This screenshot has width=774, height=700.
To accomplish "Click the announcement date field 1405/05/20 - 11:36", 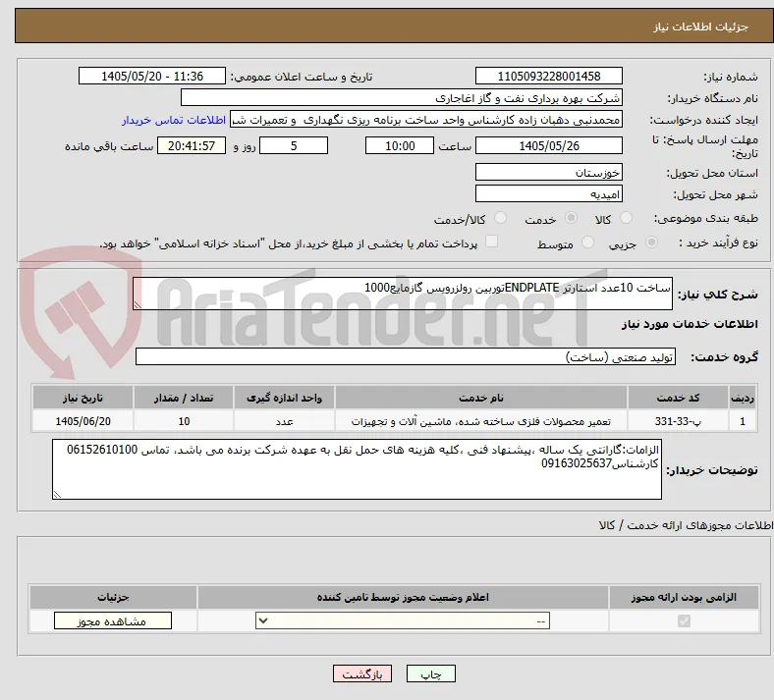I will click(152, 77).
